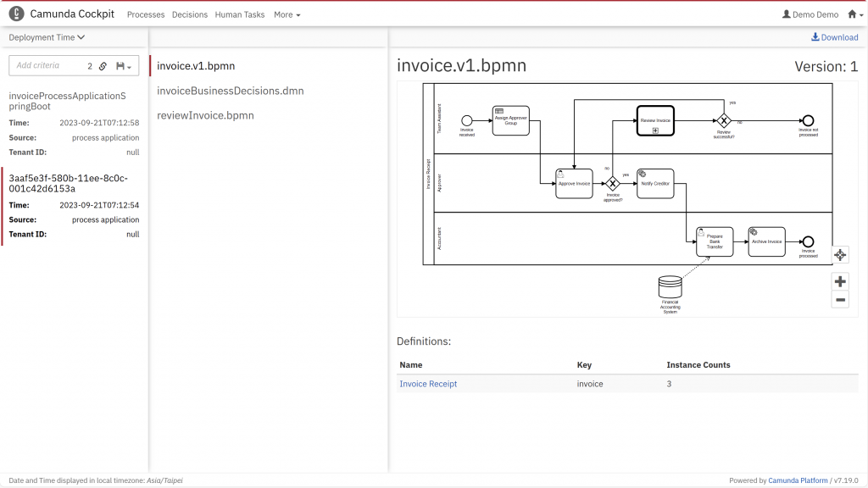The image size is (868, 488).
Task: Open the invoice.v1.bpmn resource
Action: pyautogui.click(x=196, y=66)
